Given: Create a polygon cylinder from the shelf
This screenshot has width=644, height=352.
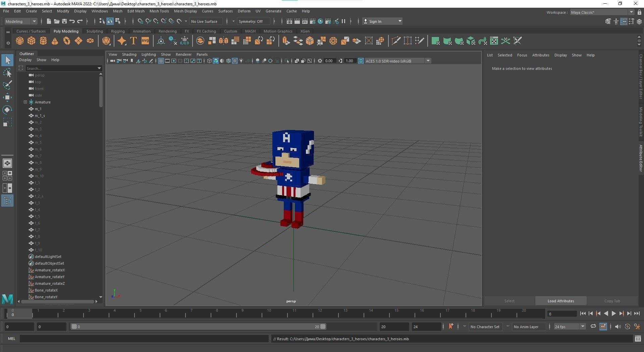Looking at the screenshot, I should [43, 41].
